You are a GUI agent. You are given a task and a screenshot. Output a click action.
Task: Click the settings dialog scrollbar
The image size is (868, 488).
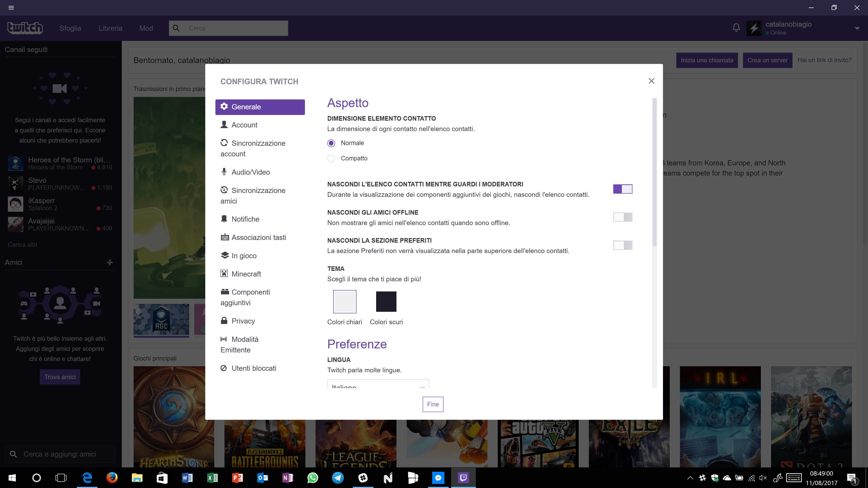click(654, 172)
